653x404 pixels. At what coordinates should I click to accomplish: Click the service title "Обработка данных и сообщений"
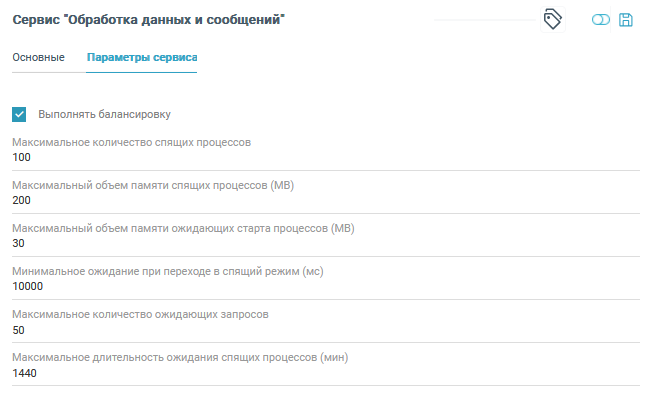coord(149,20)
